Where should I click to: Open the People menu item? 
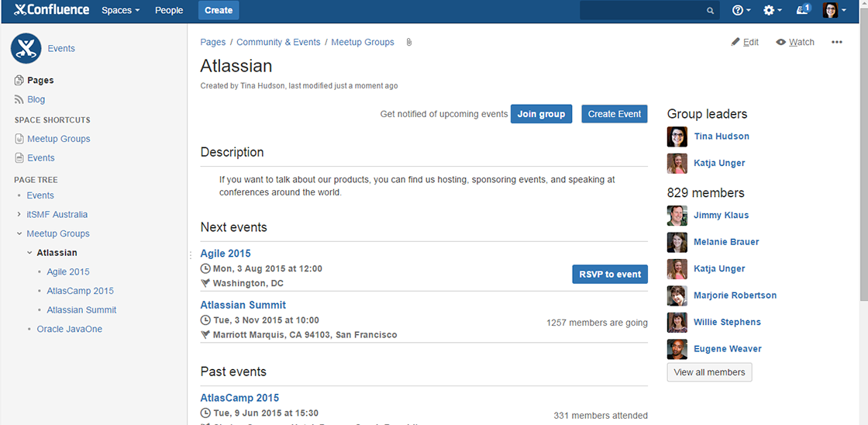click(x=169, y=11)
